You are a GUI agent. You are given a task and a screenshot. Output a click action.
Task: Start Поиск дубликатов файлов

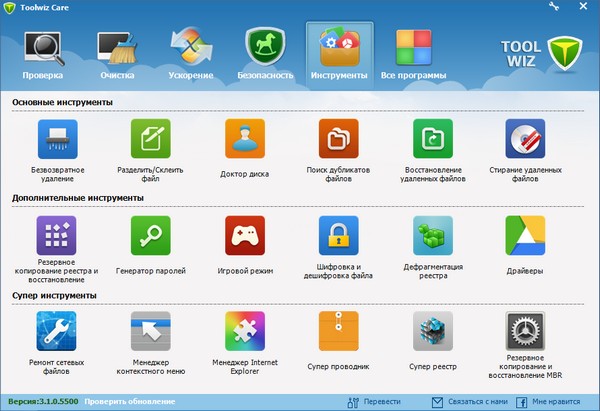339,139
